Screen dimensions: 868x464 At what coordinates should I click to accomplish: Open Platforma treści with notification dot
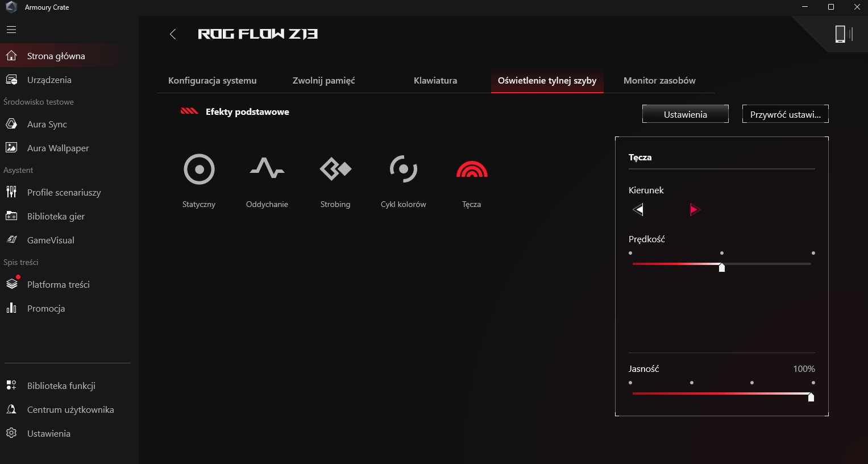(x=58, y=284)
